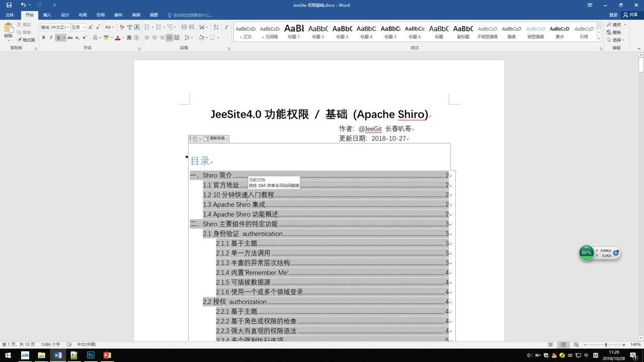
Task: Switch to the 布局 (Layout) tab
Action: (x=83, y=15)
